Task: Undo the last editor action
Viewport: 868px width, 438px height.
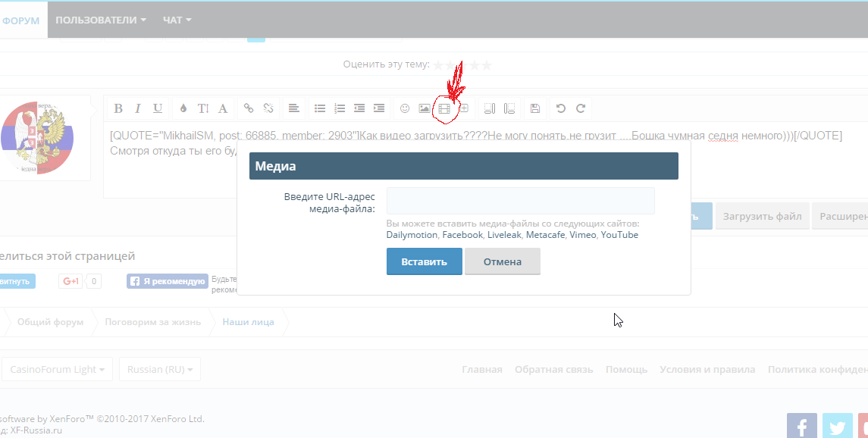Action: [x=561, y=108]
